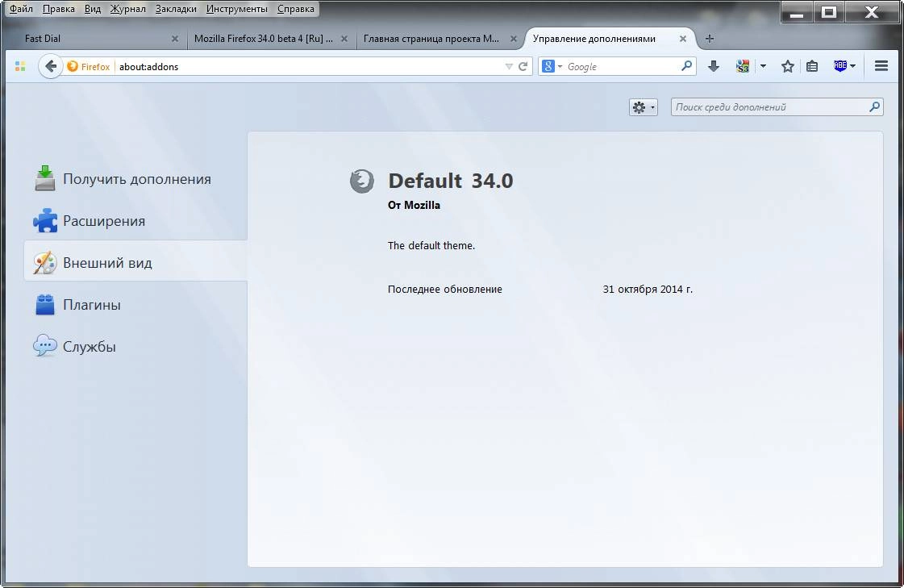Screen dimensions: 904x588
Task: Close Главная страница проекта tab
Action: (x=514, y=39)
